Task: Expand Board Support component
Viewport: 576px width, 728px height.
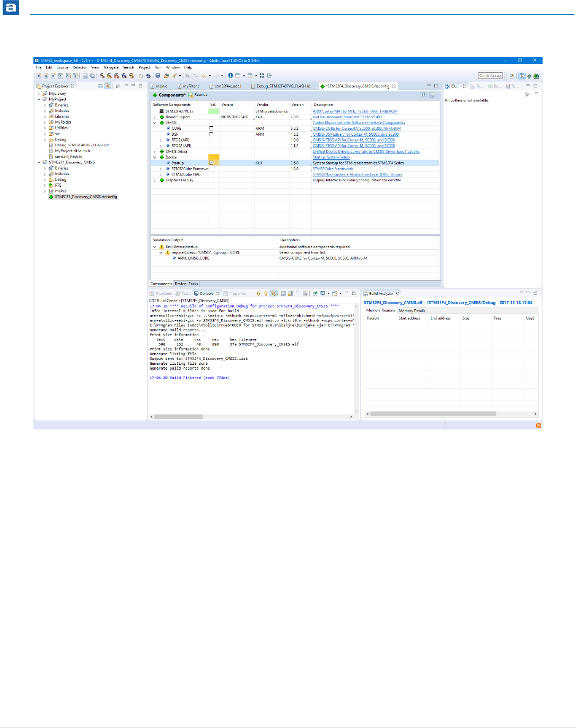Action: tap(155, 117)
